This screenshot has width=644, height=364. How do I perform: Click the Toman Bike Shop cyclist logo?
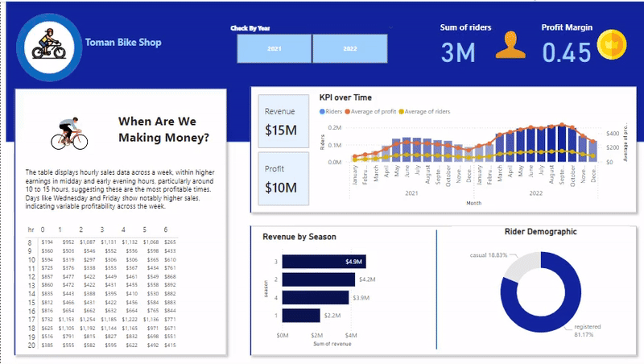(x=49, y=48)
